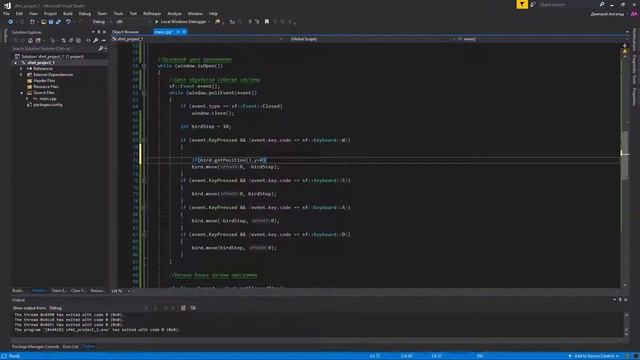Image resolution: width=640 pixels, height=360 pixels.
Task: Click Solution Explorer View Code icon
Action: click(88, 40)
